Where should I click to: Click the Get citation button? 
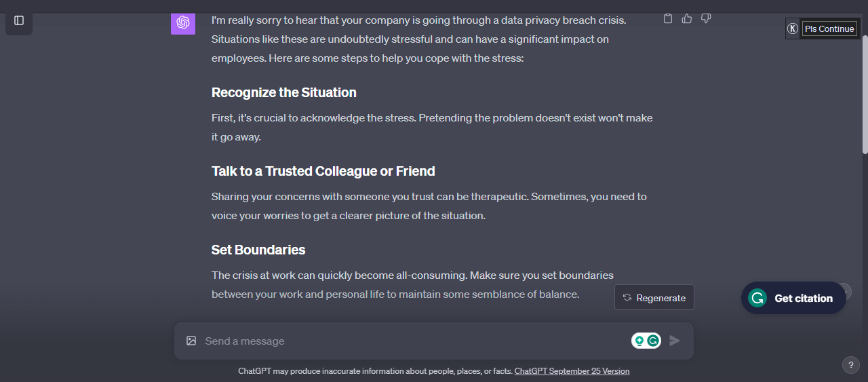pos(793,298)
